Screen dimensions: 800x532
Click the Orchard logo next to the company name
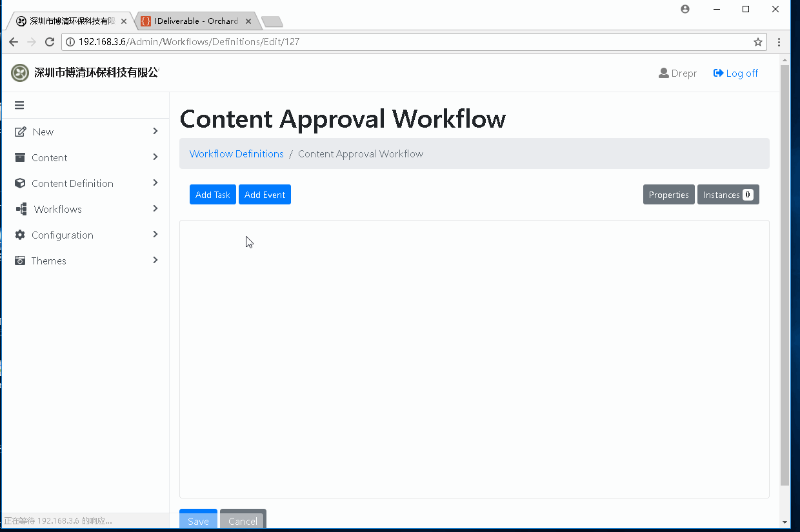coord(19,73)
